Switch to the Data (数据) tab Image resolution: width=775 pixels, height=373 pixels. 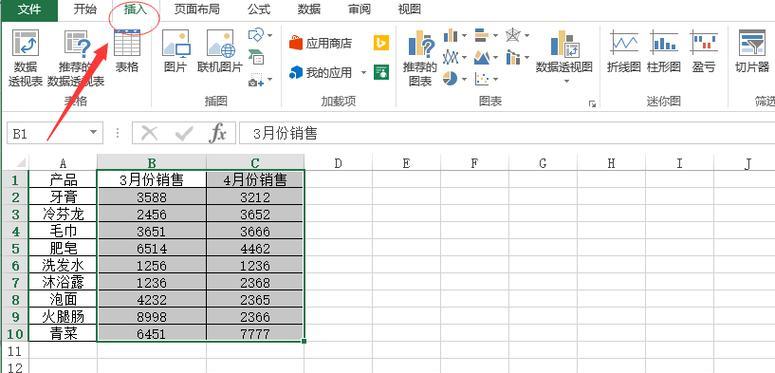309,9
